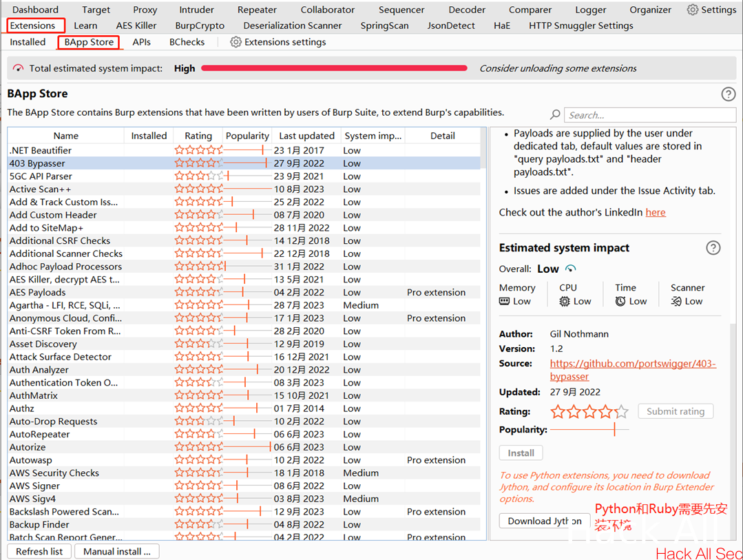Click the fifth rating star in details
Screen dimensions: 743x560
pos(622,412)
